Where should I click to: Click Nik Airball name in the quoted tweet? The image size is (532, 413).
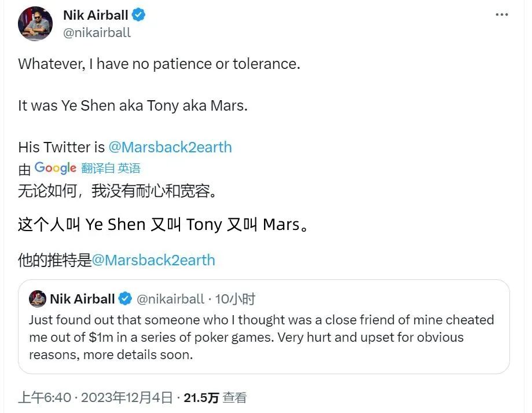[x=82, y=299]
